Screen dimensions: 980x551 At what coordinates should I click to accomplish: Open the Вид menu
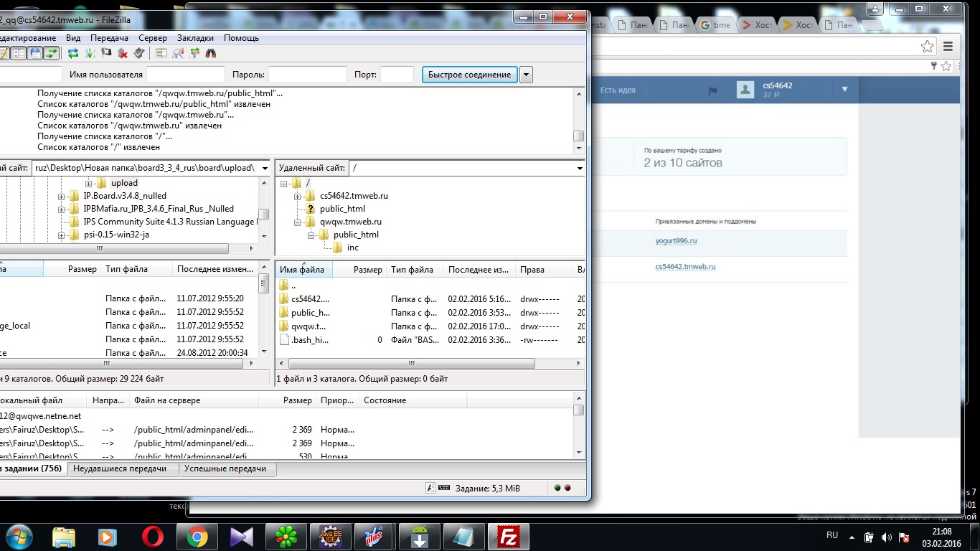pyautogui.click(x=73, y=38)
